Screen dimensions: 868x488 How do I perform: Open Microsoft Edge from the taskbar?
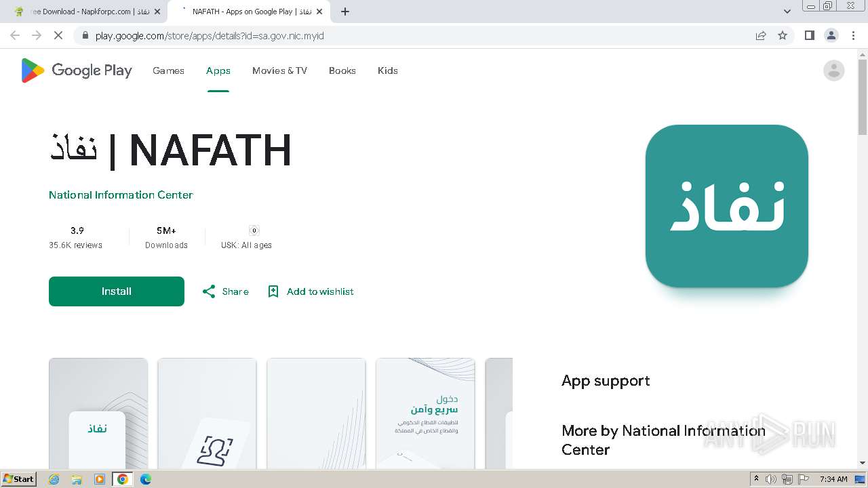[x=146, y=479]
